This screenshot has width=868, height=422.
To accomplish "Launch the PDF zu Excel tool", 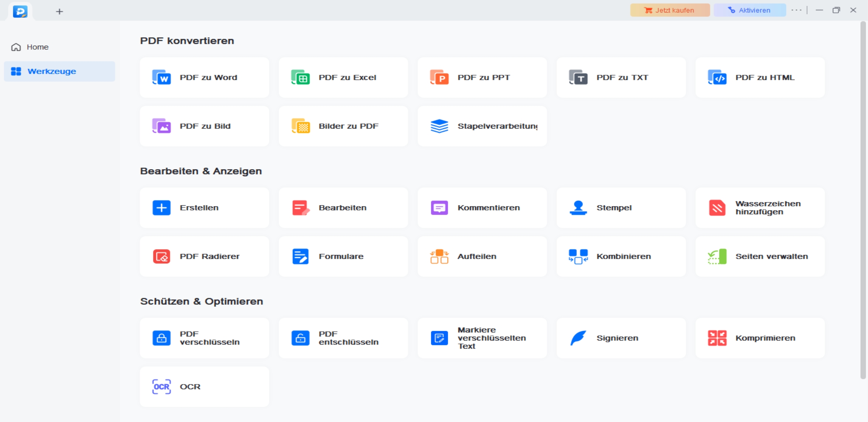I will tap(343, 77).
